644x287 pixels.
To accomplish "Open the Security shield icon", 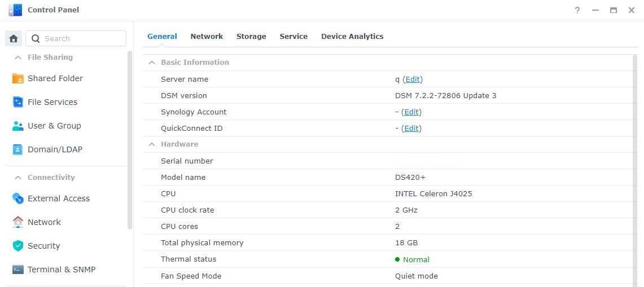I will [17, 246].
